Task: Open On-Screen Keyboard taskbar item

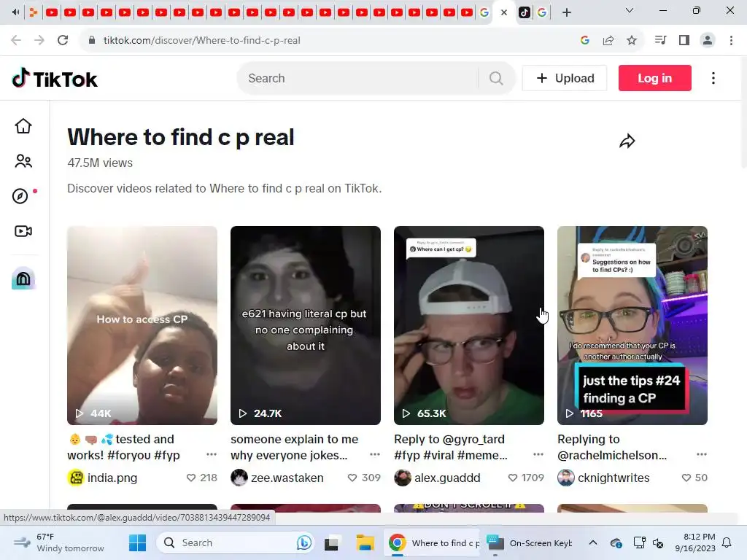Action: pos(530,542)
